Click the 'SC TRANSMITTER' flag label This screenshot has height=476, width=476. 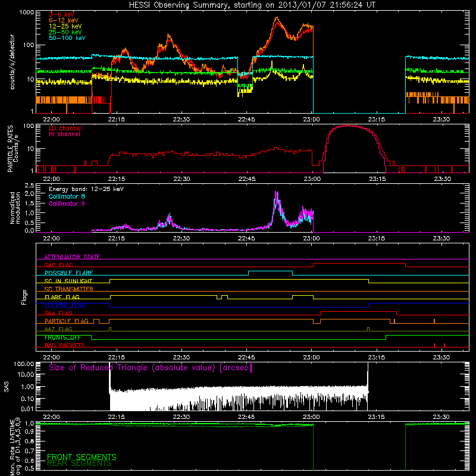click(x=68, y=289)
